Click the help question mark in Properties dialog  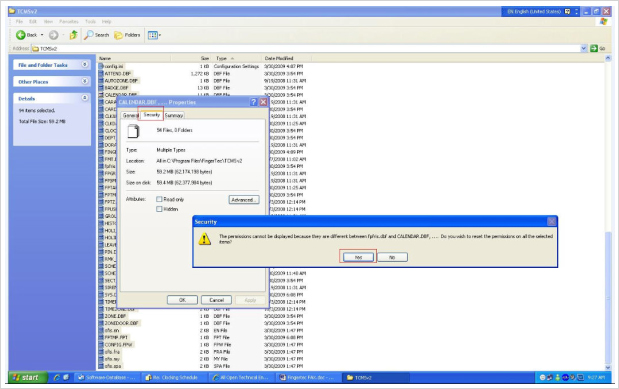click(x=253, y=102)
